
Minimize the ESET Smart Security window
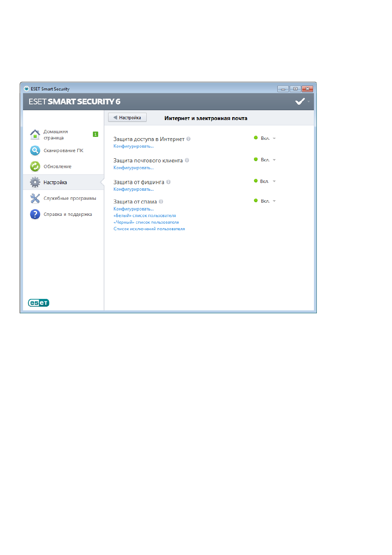pyautogui.click(x=283, y=89)
